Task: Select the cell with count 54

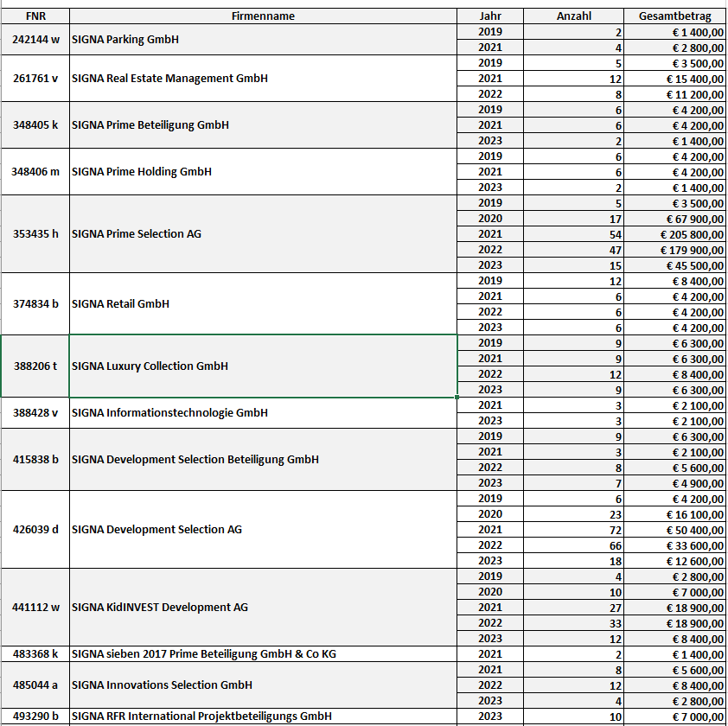Action: pyautogui.click(x=573, y=234)
